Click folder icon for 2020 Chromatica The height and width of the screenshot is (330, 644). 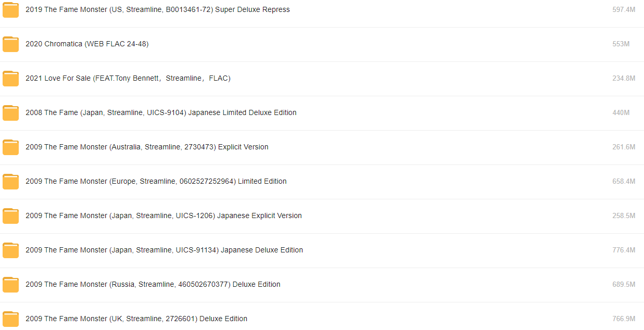click(x=10, y=44)
